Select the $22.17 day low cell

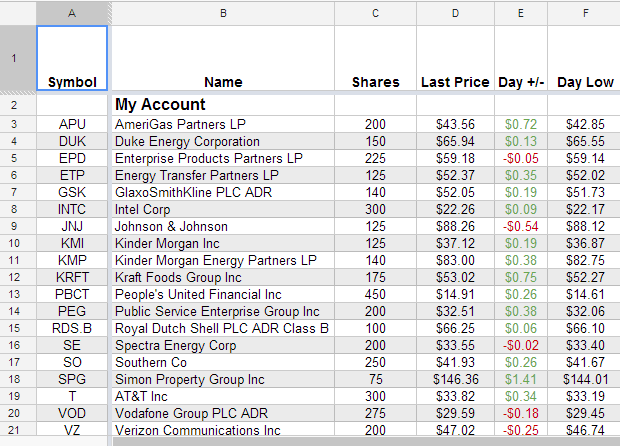(584, 209)
